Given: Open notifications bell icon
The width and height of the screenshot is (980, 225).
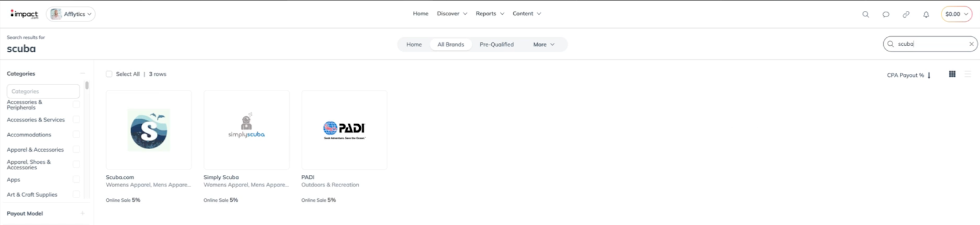Looking at the screenshot, I should [926, 14].
